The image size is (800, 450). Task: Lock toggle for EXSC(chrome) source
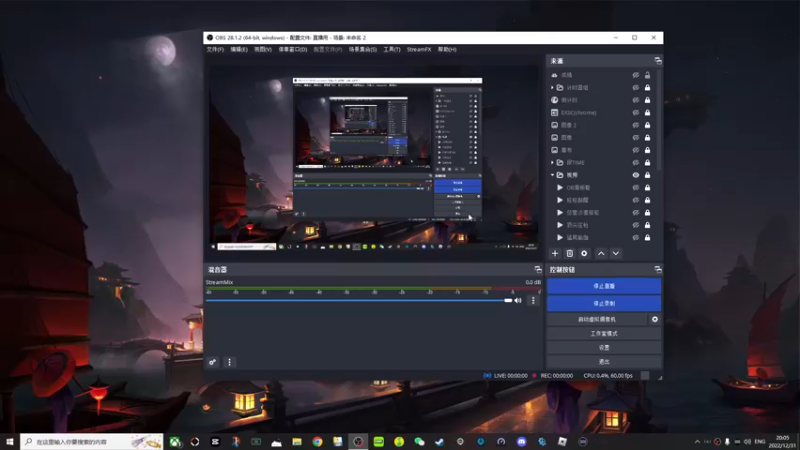(647, 113)
